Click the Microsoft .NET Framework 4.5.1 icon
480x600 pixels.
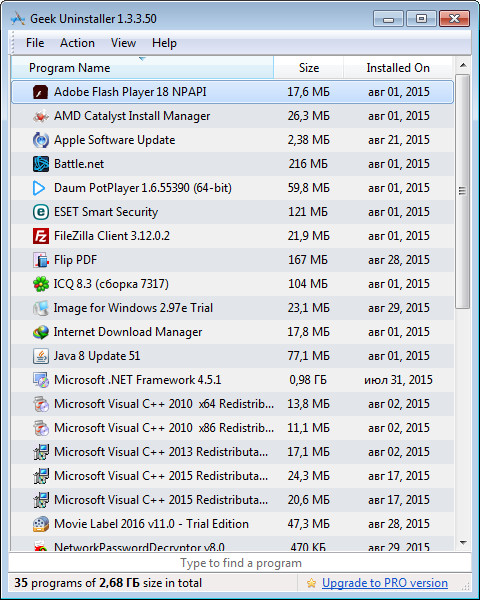[x=41, y=380]
